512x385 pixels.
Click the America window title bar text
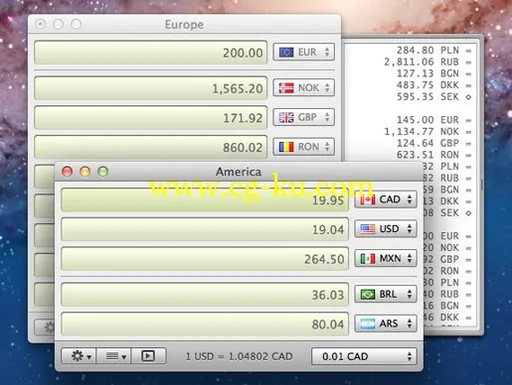point(238,172)
